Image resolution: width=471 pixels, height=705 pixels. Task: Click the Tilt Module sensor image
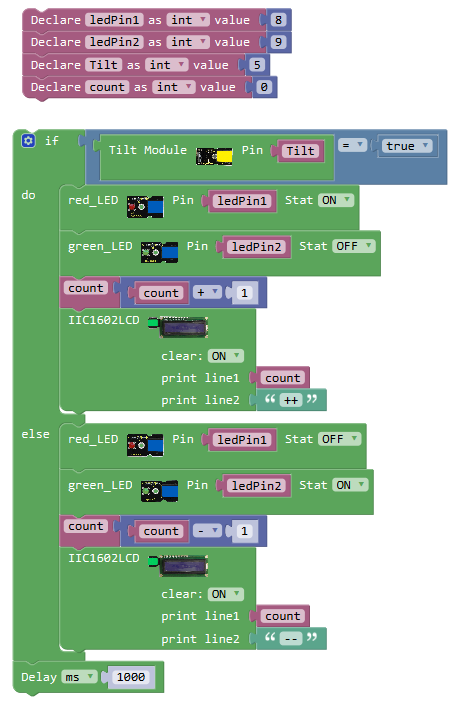[214, 156]
